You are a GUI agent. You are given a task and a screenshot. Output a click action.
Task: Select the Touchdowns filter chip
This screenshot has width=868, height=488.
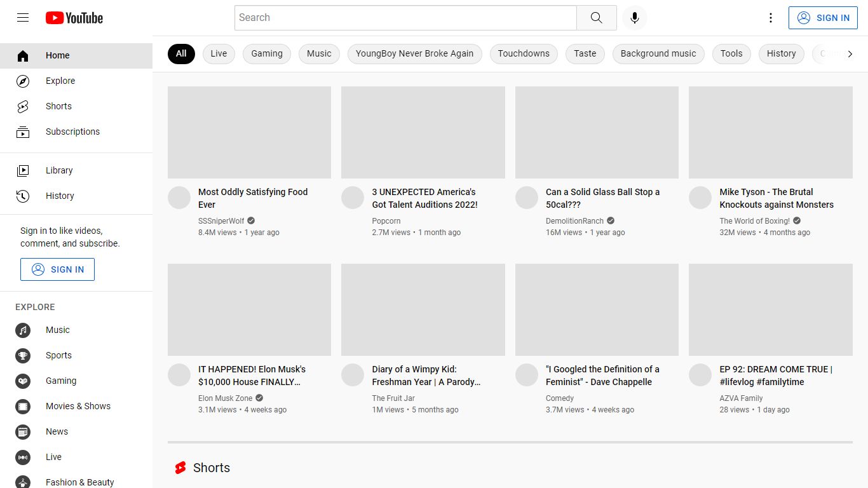coord(524,53)
